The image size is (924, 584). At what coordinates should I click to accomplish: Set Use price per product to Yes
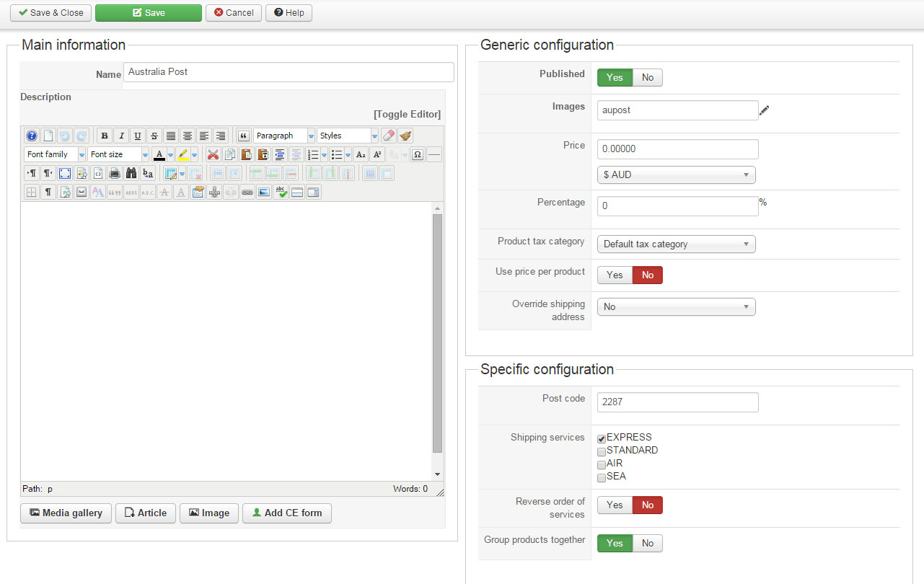tap(615, 275)
